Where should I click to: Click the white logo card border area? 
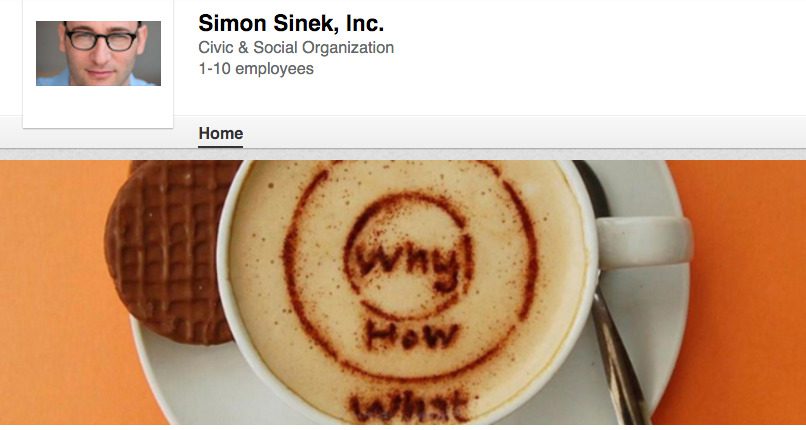pos(98,107)
